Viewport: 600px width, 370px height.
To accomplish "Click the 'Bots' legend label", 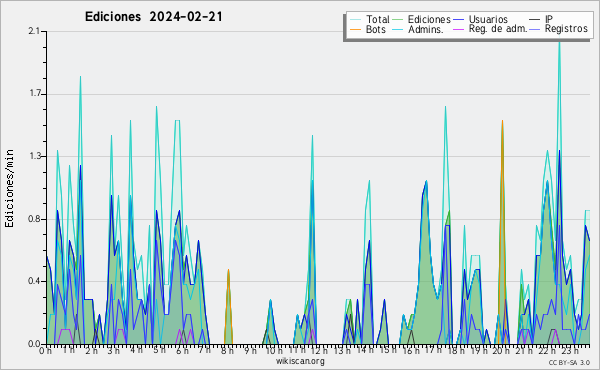I will pyautogui.click(x=375, y=29).
